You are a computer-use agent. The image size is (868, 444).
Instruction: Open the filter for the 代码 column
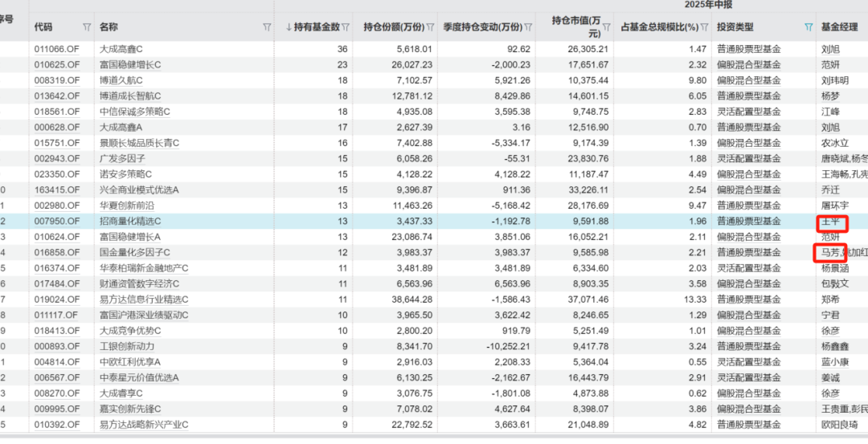coord(86,26)
